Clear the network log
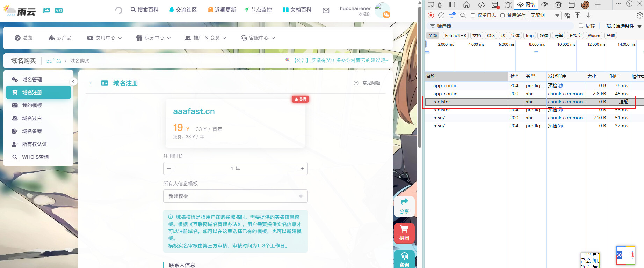Viewport: 644px width, 268px height. [441, 15]
